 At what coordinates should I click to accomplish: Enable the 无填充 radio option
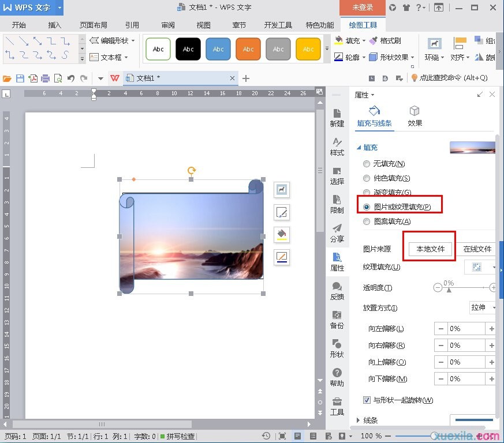[366, 163]
